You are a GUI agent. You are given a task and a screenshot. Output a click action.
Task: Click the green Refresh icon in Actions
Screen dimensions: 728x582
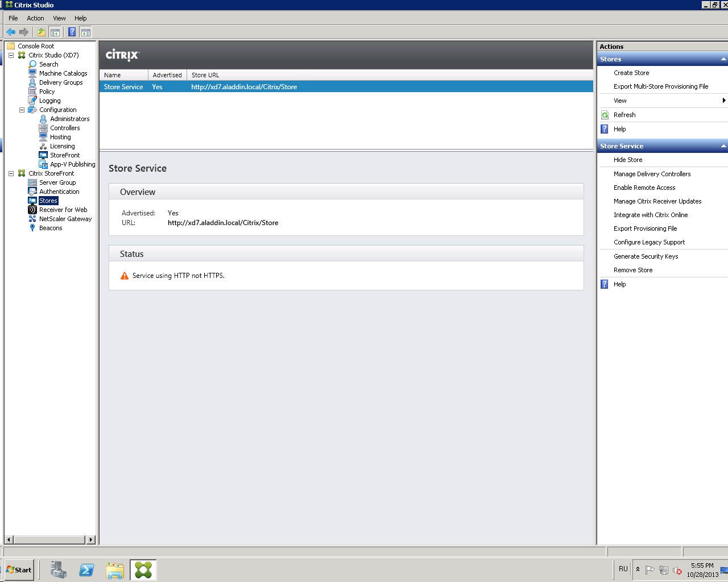(605, 115)
